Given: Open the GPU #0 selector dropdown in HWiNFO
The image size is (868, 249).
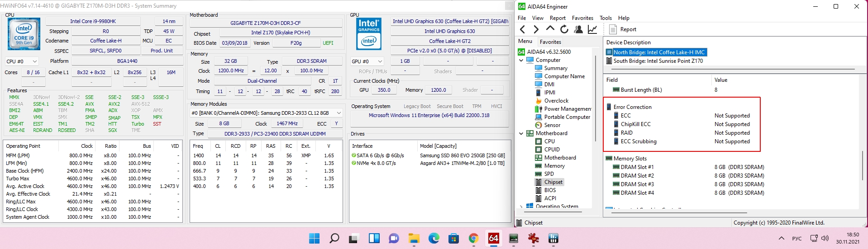Looking at the screenshot, I should (367, 61).
